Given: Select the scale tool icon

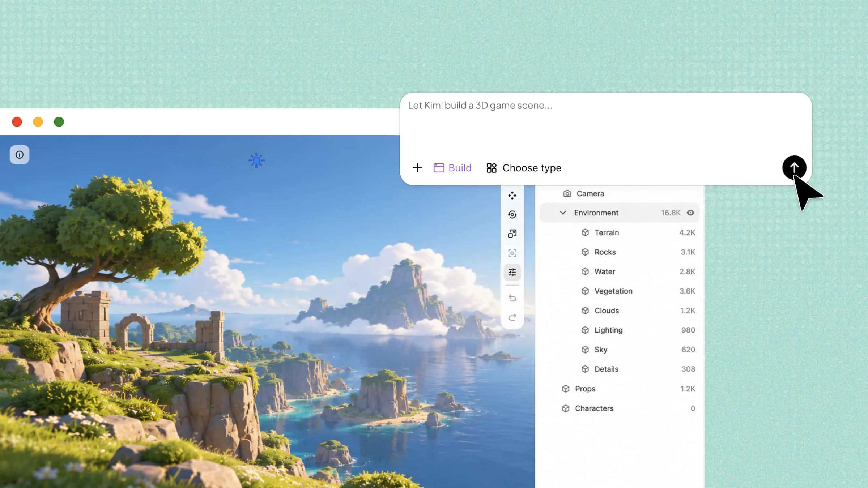Looking at the screenshot, I should point(512,234).
